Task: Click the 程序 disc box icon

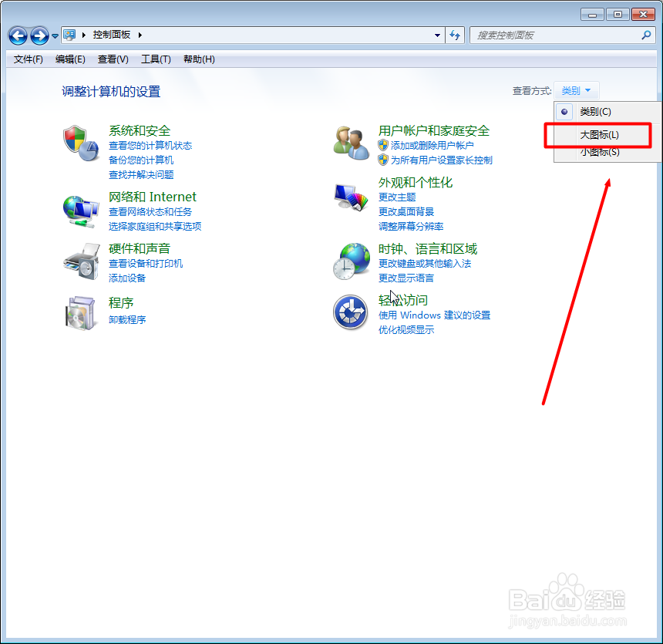Action: point(80,313)
